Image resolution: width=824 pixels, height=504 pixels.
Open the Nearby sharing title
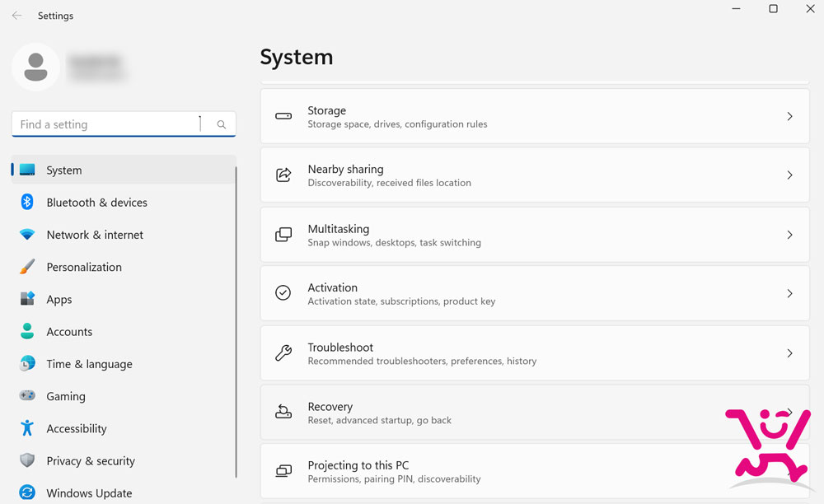click(346, 169)
